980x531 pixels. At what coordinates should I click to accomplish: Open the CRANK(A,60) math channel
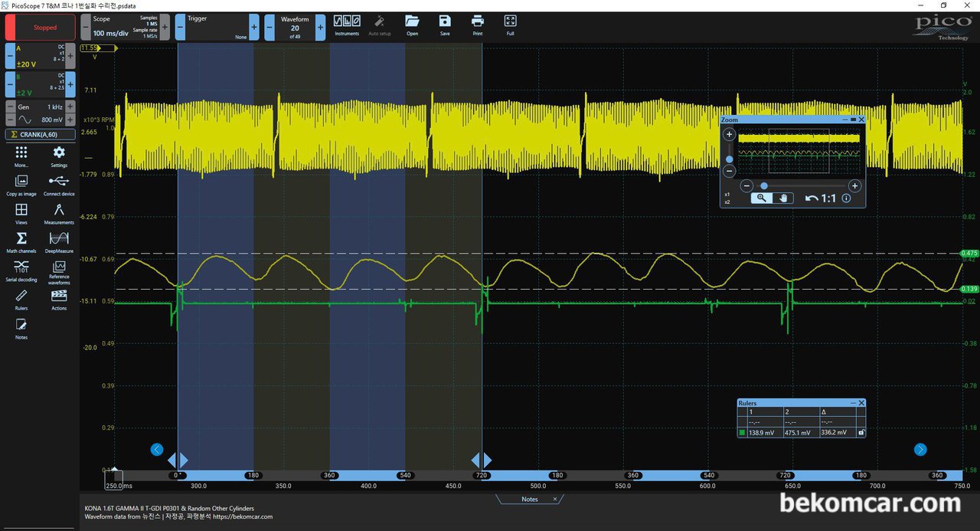[41, 134]
